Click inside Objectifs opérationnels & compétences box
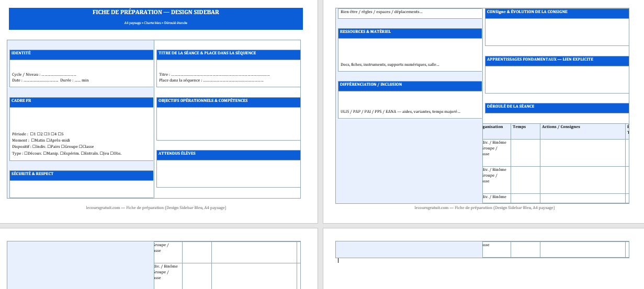The height and width of the screenshot is (289, 644). [228, 123]
